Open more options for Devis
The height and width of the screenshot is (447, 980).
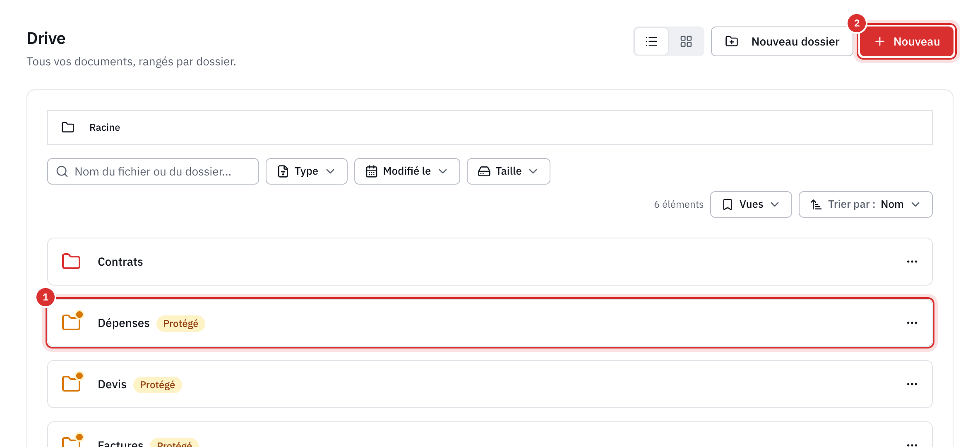coord(912,384)
